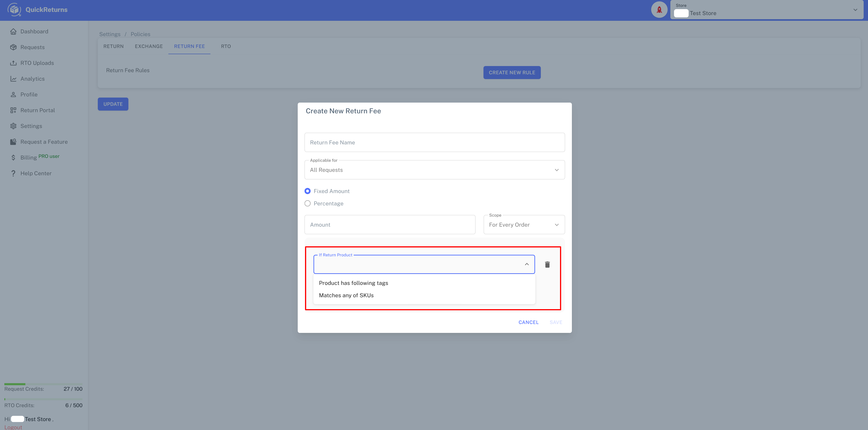Open the Scope dropdown chevron
This screenshot has height=430, width=868.
[557, 225]
